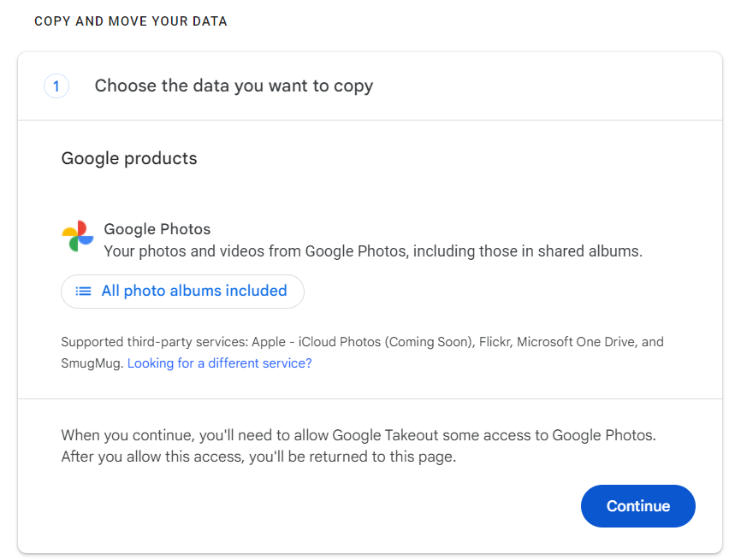Click the word SmugMug in the services list
The width and height of the screenshot is (735, 560).
(92, 363)
